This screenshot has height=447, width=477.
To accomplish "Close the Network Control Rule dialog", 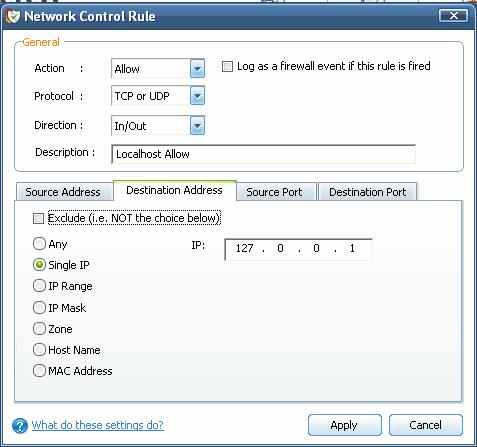I will coord(453,15).
